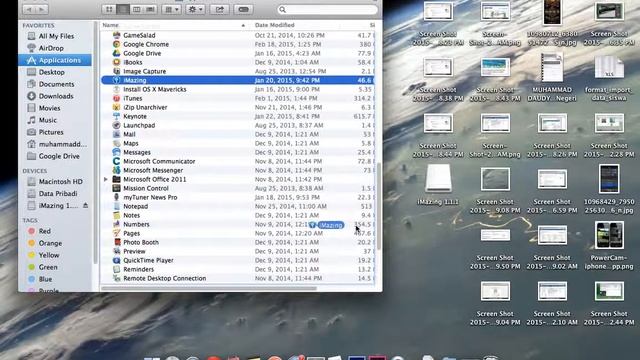
Task: Switch Finder to list view
Action: (x=123, y=9)
